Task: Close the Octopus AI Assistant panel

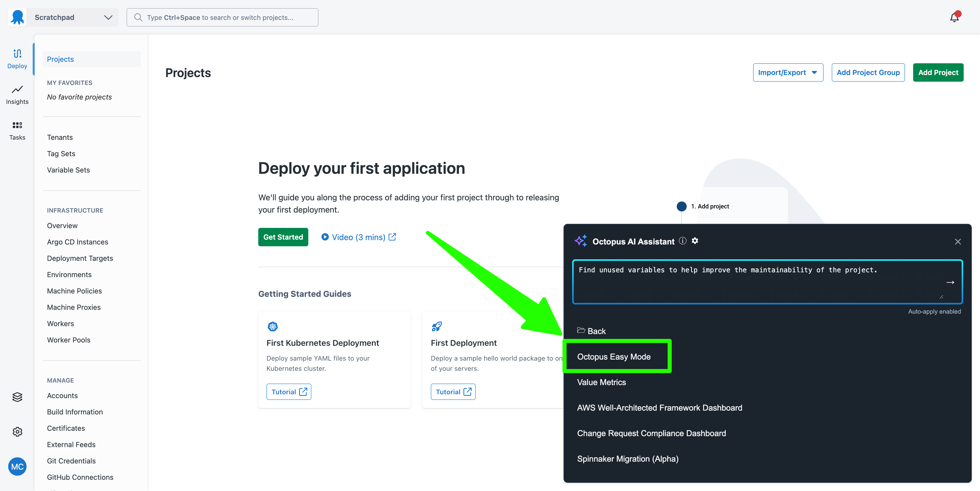Action: click(958, 242)
